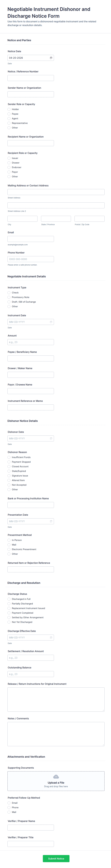This screenshot has width=111, height=868.
Task: Click into the Amount field
Action: 31,342
